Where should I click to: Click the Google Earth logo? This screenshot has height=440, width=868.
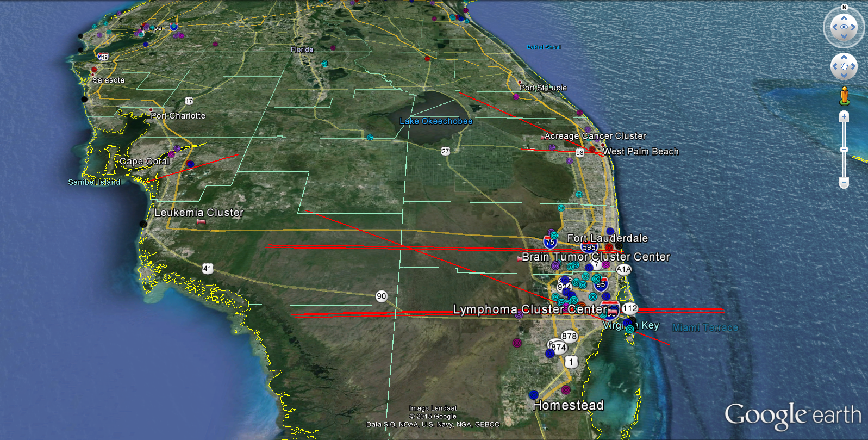[792, 416]
